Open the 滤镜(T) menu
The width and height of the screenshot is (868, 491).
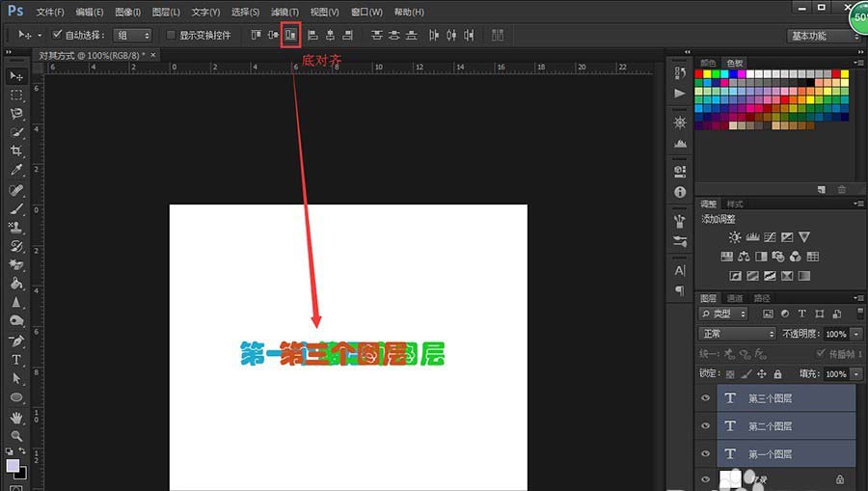(x=284, y=13)
